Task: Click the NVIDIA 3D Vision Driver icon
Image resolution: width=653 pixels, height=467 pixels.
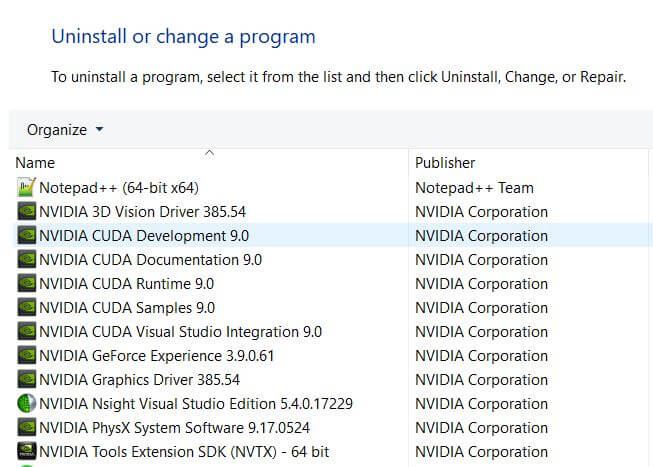Action: pos(27,211)
